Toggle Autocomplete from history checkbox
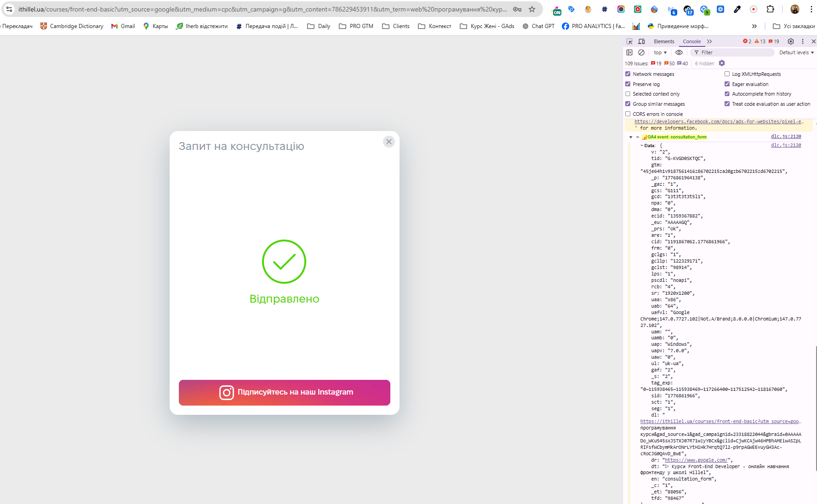Screen dimensions: 817x504 [x=727, y=94]
